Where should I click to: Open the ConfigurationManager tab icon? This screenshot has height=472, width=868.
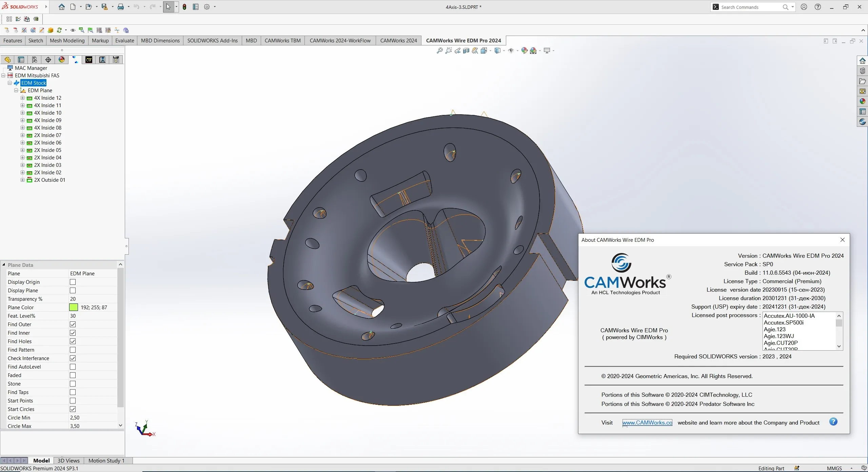click(35, 60)
